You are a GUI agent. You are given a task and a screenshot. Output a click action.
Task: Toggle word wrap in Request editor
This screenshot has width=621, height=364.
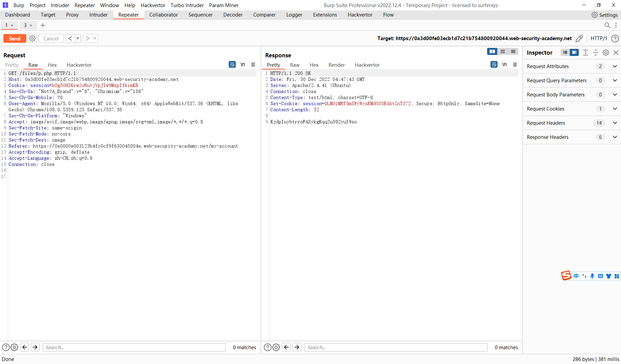pyautogui.click(x=232, y=64)
